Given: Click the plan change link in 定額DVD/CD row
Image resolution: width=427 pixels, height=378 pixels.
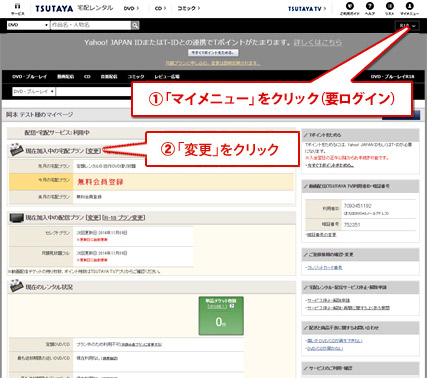Looking at the screenshot, I should click(141, 344).
